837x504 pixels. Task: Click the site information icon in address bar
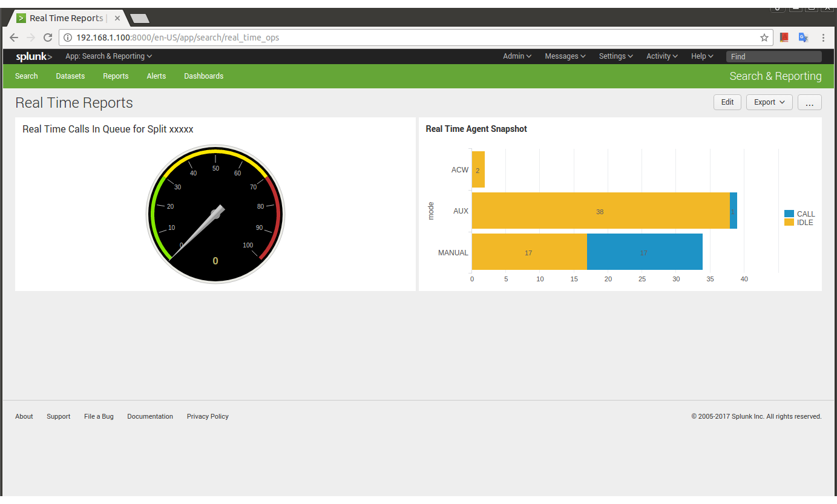[68, 38]
